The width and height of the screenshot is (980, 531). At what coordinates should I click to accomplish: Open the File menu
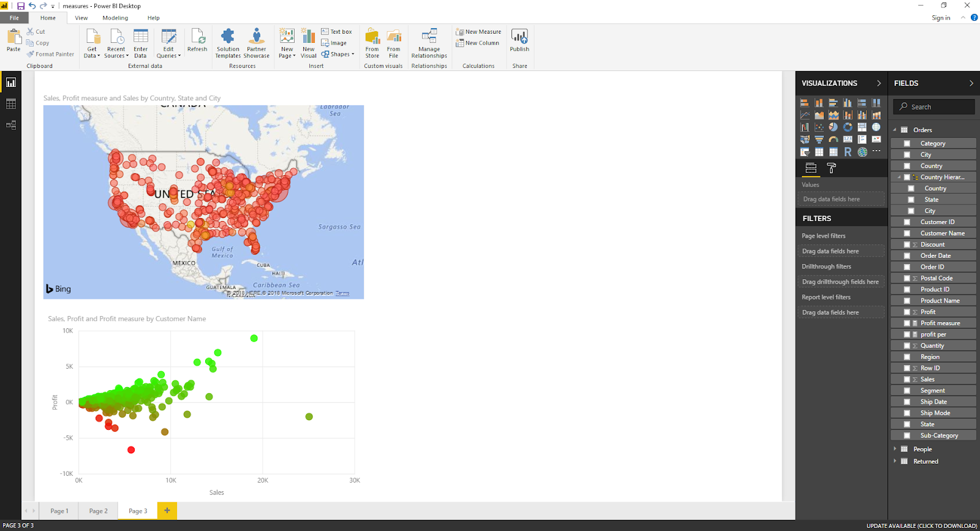[x=14, y=18]
